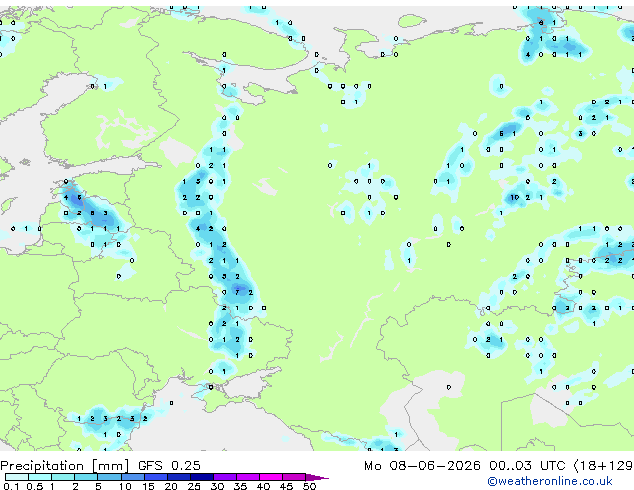The height and width of the screenshot is (490, 634).
Task: Click the legend label '0.1'
Action: pos(11,486)
